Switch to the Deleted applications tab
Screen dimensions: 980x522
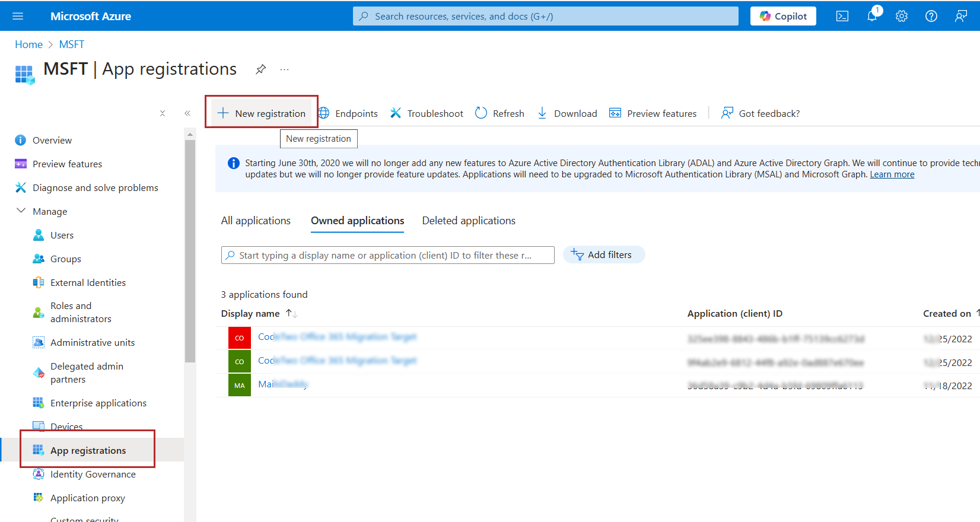pos(469,221)
